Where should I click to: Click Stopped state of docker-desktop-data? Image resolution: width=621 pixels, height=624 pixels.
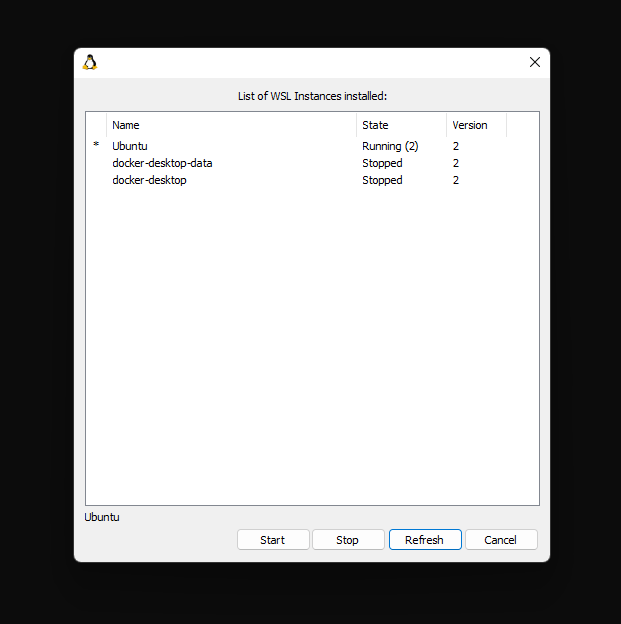[x=382, y=163]
